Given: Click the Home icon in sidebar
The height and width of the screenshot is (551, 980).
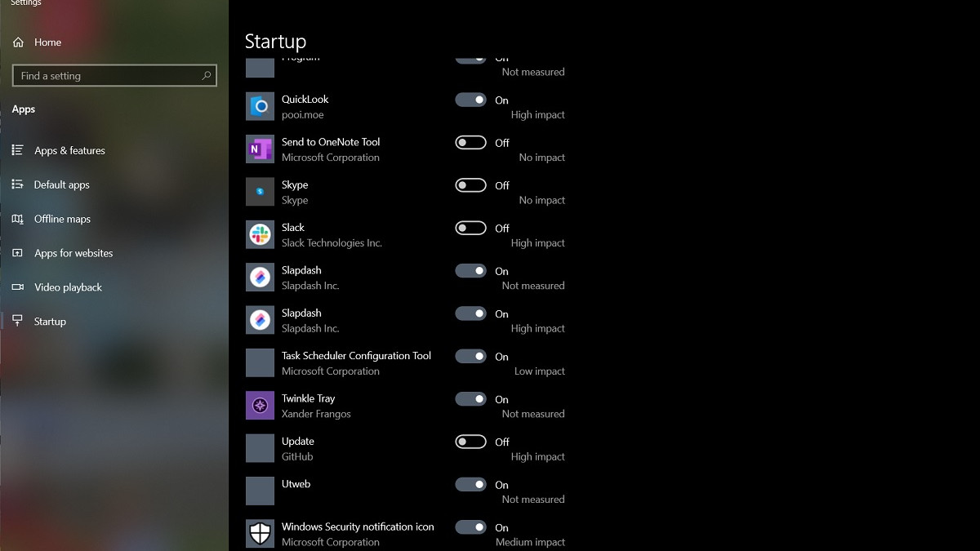Looking at the screenshot, I should (x=18, y=42).
